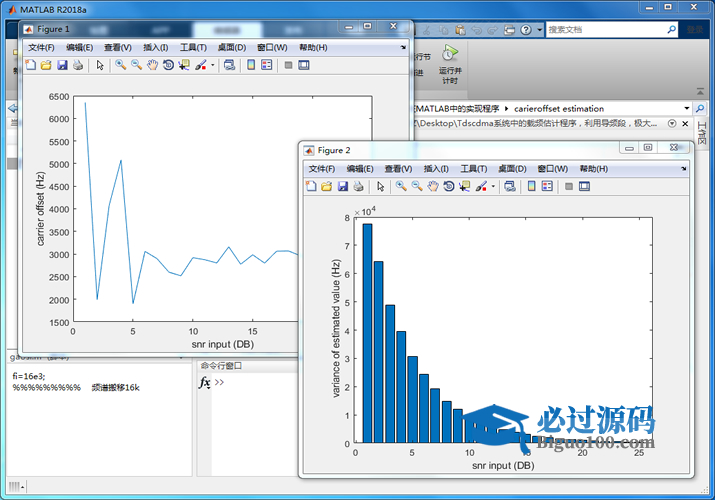
Task: Click Link Plot icon in Figure 2
Action: click(510, 186)
